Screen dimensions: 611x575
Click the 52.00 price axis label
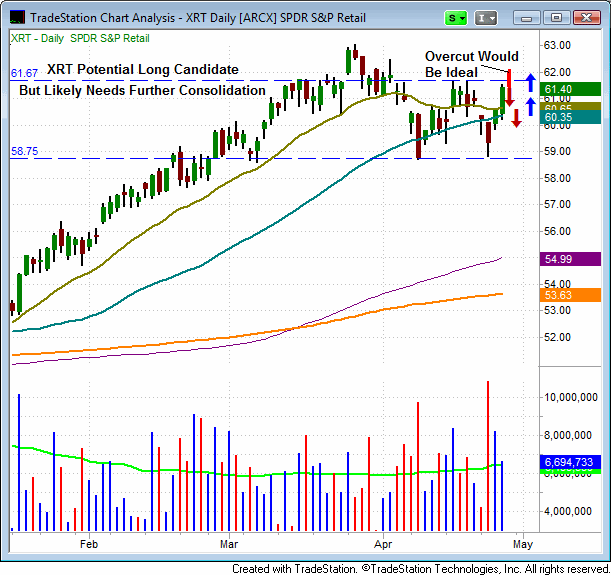557,337
